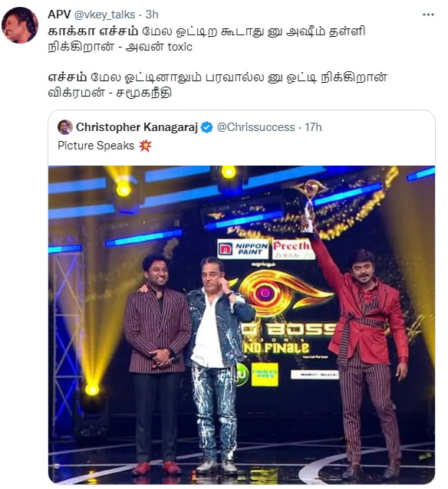
Task: Click the word toxic in the tweet
Action: tap(180, 47)
